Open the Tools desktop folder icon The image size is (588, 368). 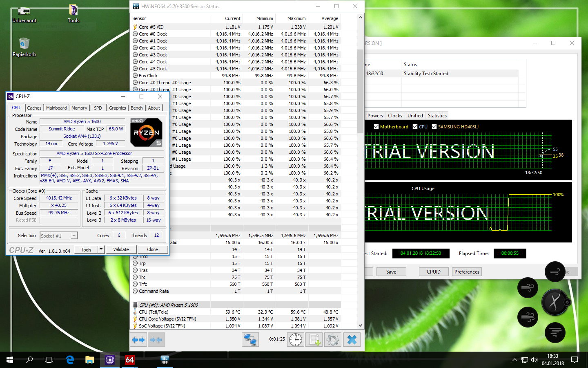pos(73,14)
